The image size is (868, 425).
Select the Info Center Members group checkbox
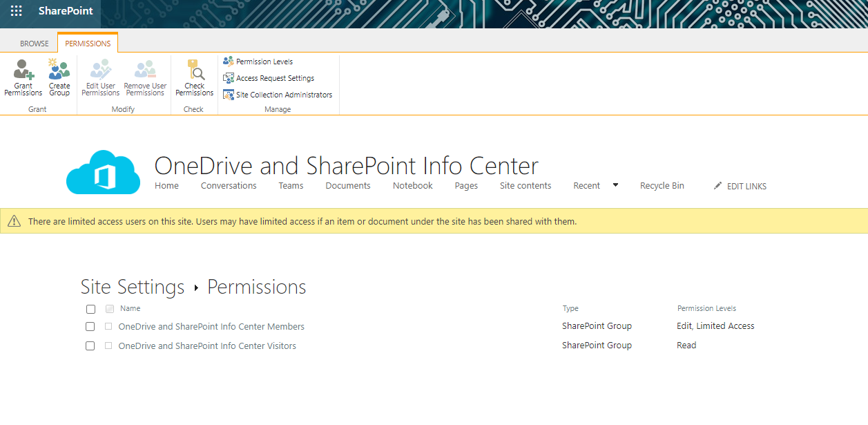click(x=90, y=326)
